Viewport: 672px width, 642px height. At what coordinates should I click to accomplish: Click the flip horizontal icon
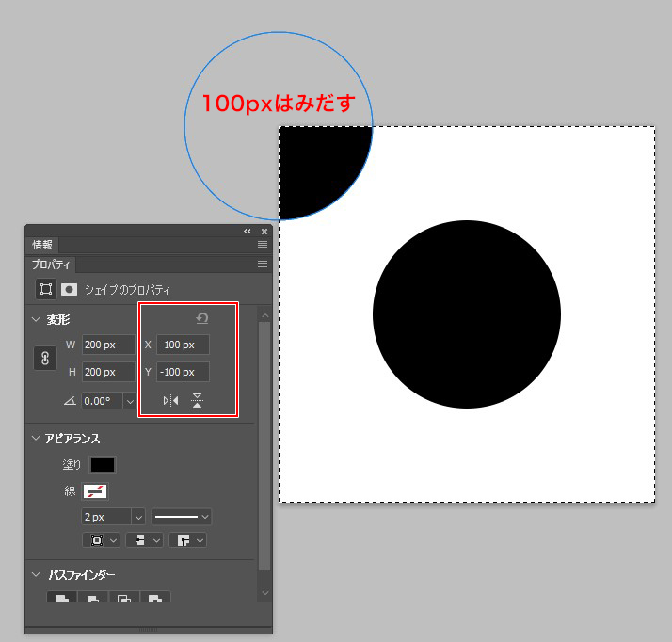[x=170, y=401]
